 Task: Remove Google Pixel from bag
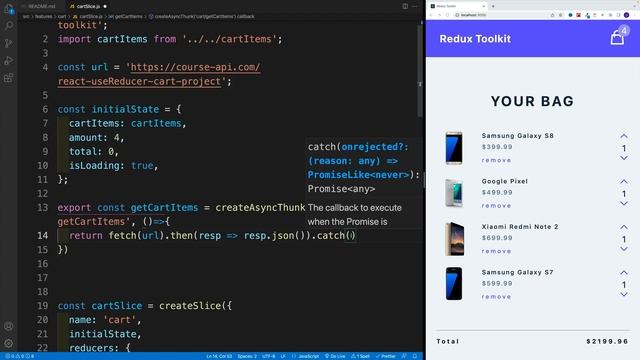coord(496,205)
